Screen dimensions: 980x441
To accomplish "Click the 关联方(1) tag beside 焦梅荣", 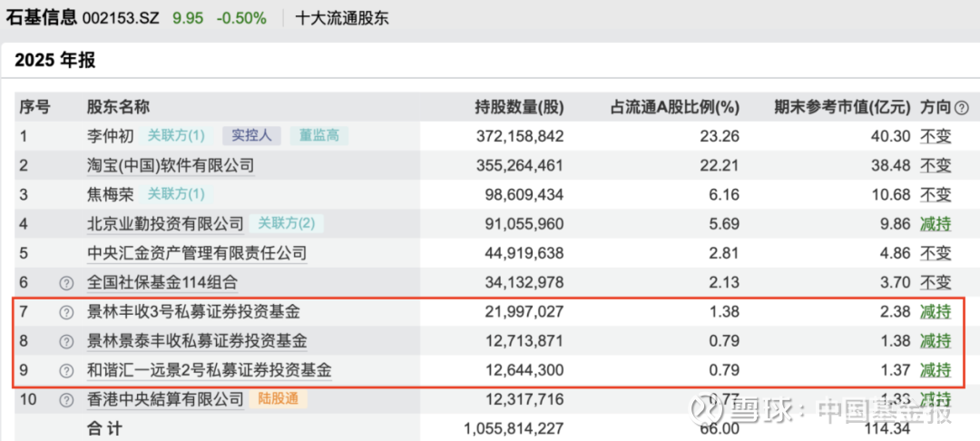I will (x=176, y=194).
